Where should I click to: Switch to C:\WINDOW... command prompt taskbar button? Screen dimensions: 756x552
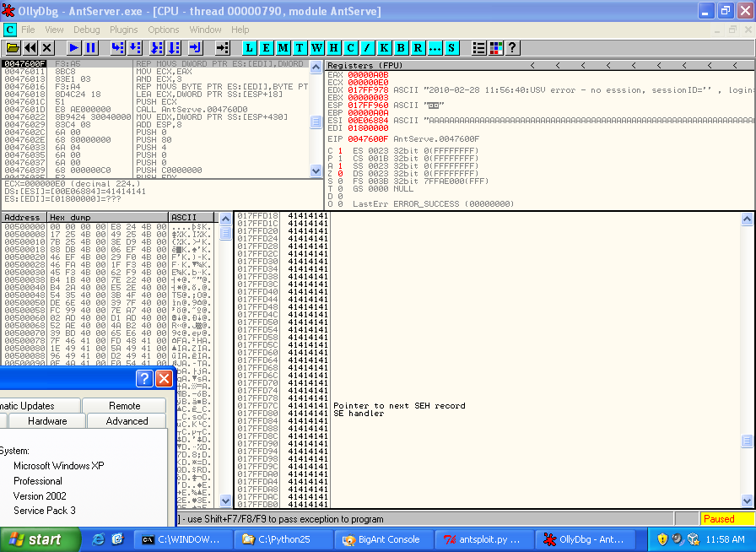click(183, 539)
